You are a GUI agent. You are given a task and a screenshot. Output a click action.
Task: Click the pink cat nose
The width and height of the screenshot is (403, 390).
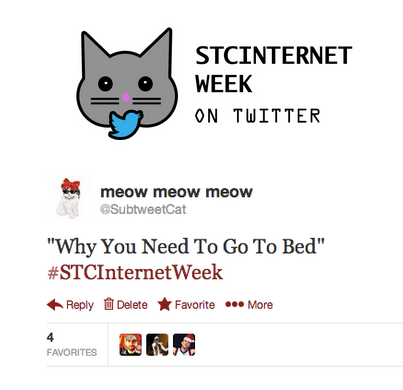(126, 97)
